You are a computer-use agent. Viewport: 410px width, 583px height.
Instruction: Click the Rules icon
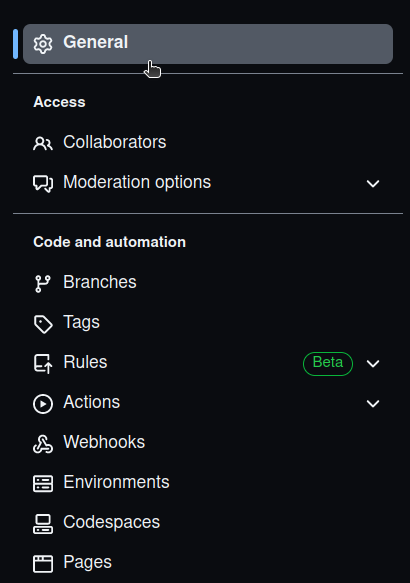tap(43, 364)
